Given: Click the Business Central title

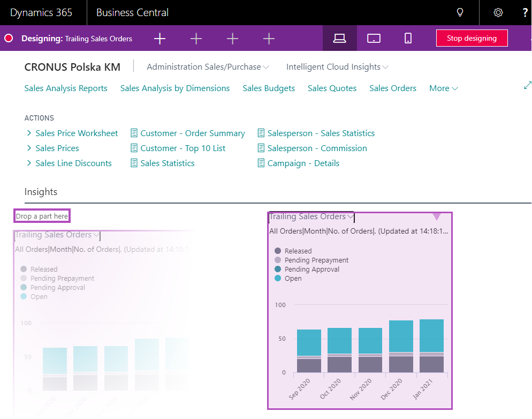Looking at the screenshot, I should click(x=132, y=12).
